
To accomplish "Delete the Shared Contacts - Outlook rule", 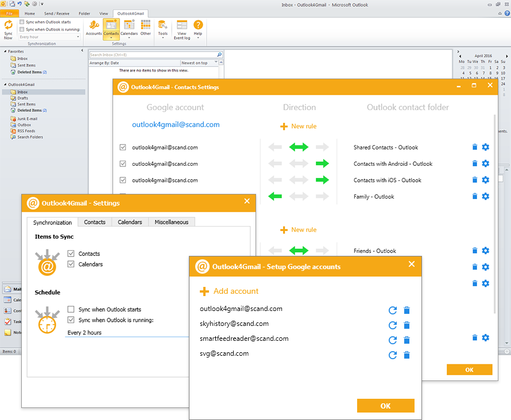I will [475, 147].
